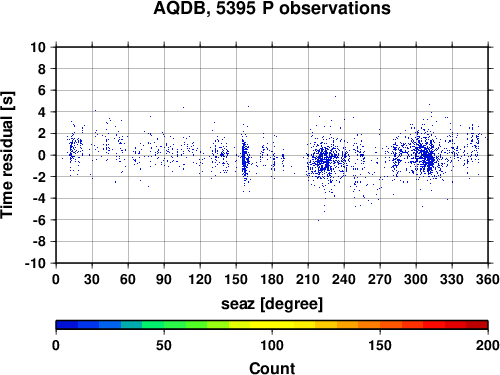Click the y-axis tick label 0

coord(42,155)
